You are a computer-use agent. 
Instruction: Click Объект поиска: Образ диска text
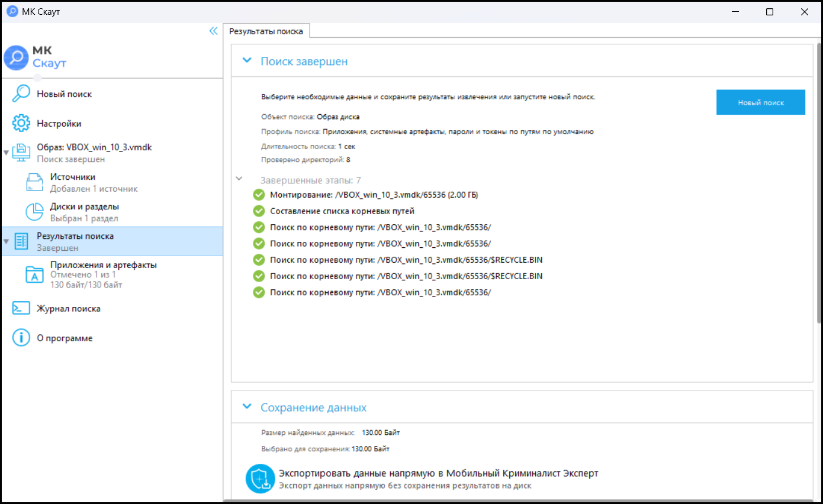pyautogui.click(x=310, y=117)
